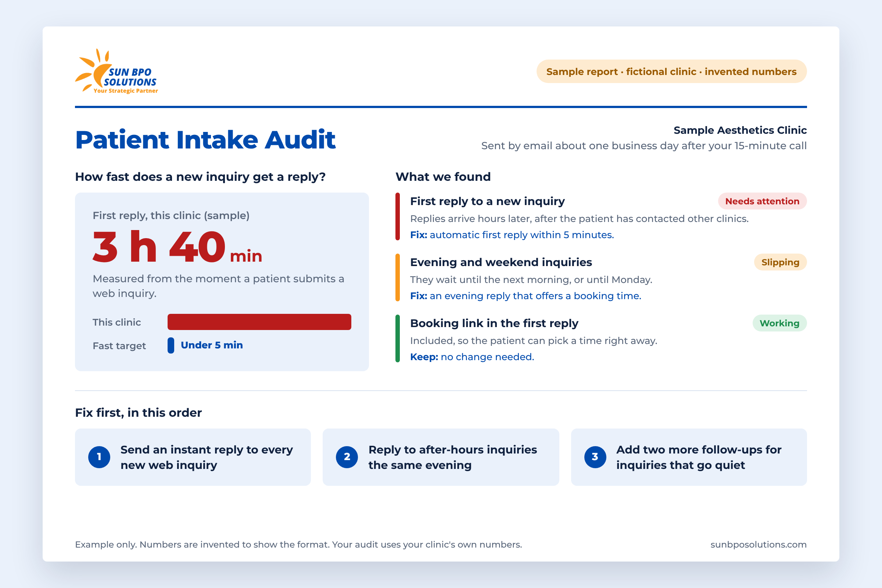
Task: Select the 'Sample report · fictional clinic' badge
Action: point(672,71)
